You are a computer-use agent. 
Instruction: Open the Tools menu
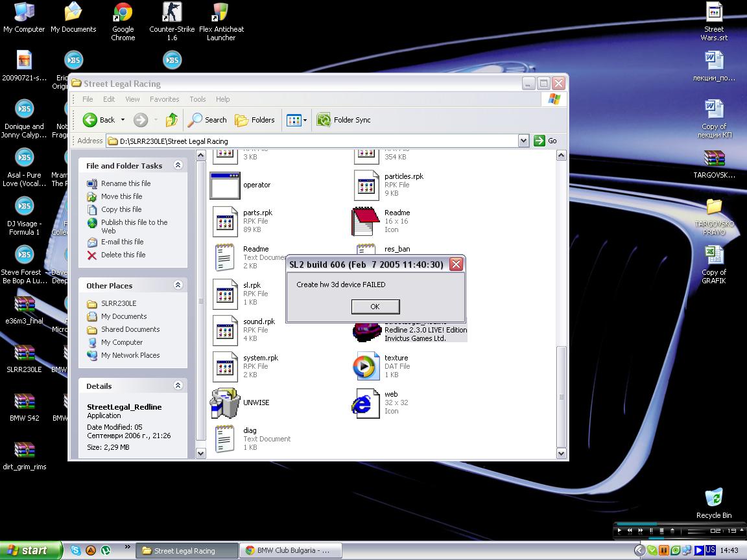[x=198, y=99]
